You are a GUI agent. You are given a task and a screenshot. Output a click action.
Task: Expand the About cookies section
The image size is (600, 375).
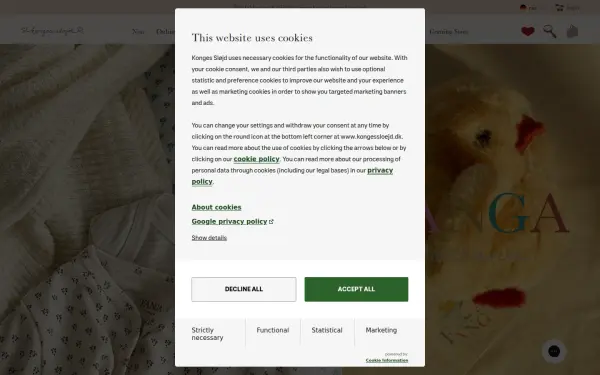[217, 207]
